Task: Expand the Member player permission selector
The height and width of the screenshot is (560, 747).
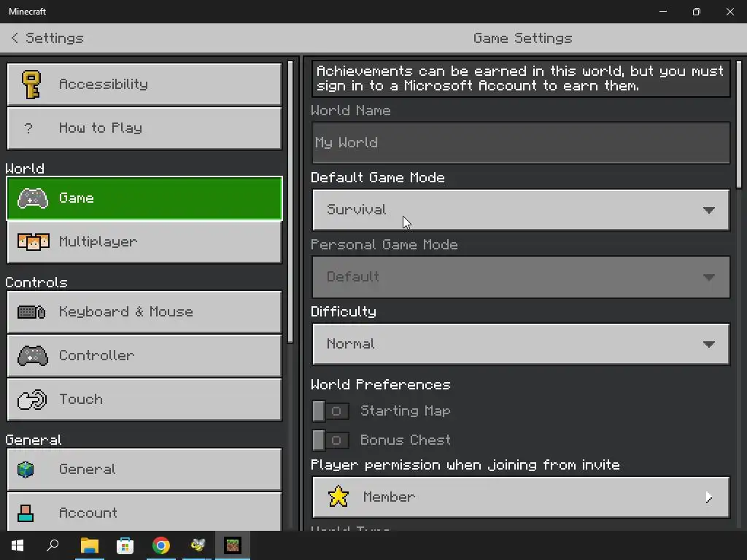Action: pyautogui.click(x=521, y=497)
